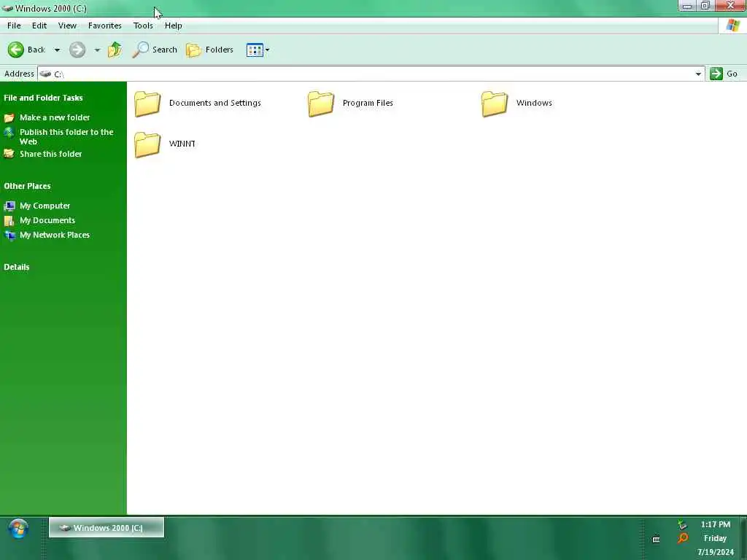
Task: Click the 'WINNT' folder label
Action: coord(182,144)
